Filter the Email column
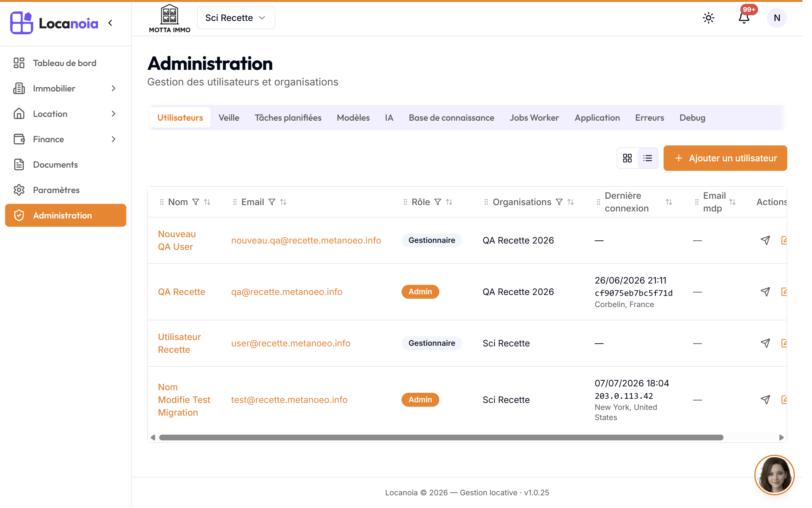The image size is (812, 508). pyautogui.click(x=272, y=202)
